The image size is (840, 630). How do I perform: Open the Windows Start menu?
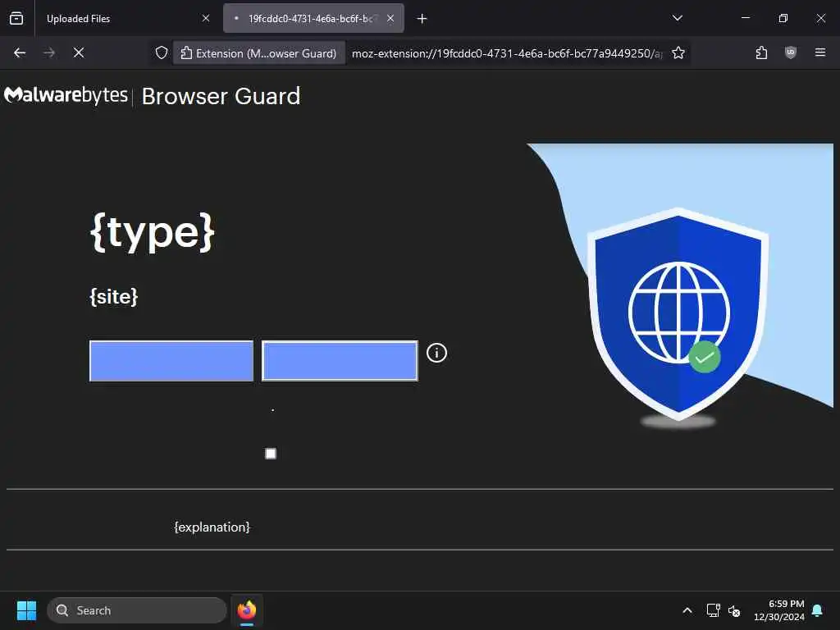tap(26, 610)
